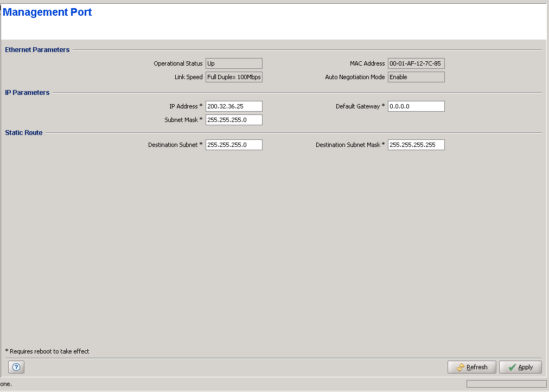549x392 pixels.
Task: Click the IP Parameters section heading
Action: click(27, 93)
